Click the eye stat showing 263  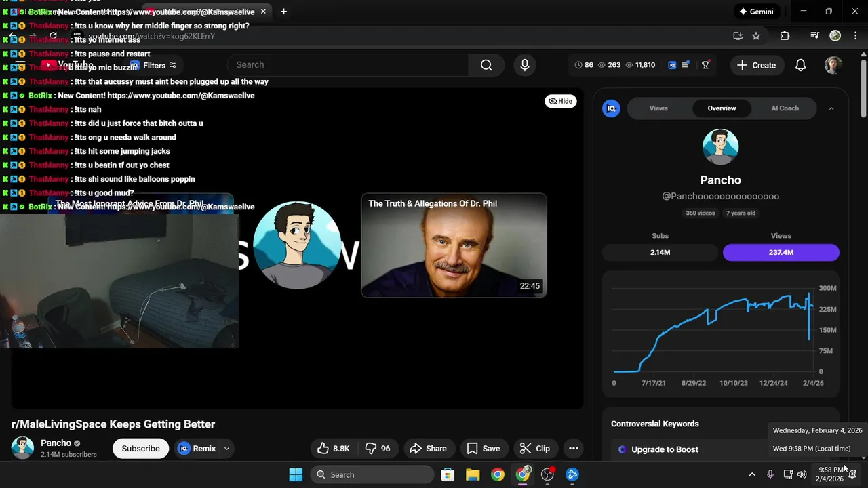coord(609,65)
